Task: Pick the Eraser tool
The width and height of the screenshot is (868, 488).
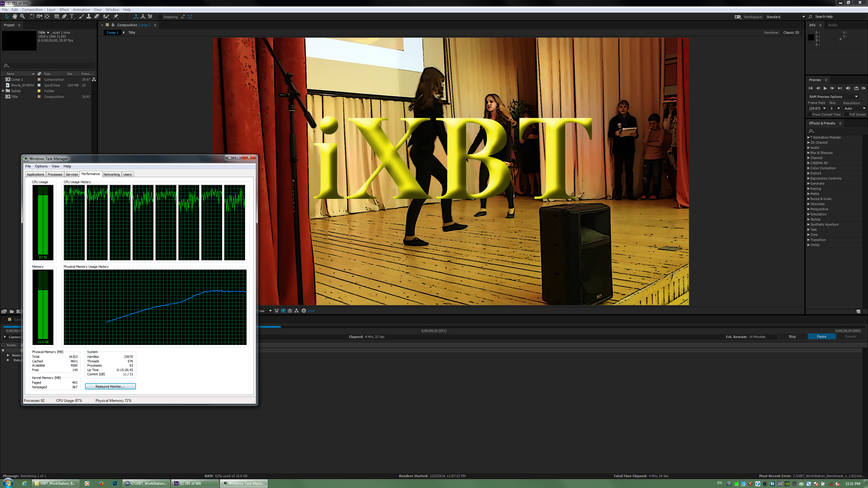Action: click(x=97, y=17)
